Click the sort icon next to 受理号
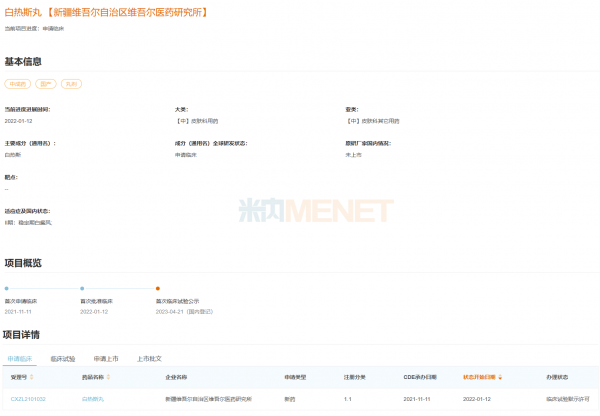This screenshot has width=600, height=416. click(x=31, y=378)
